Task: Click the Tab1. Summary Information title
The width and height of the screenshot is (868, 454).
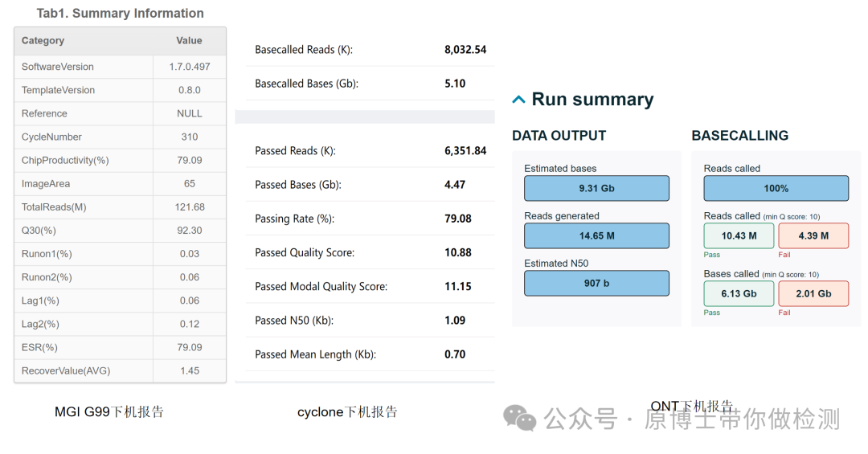Action: point(120,13)
